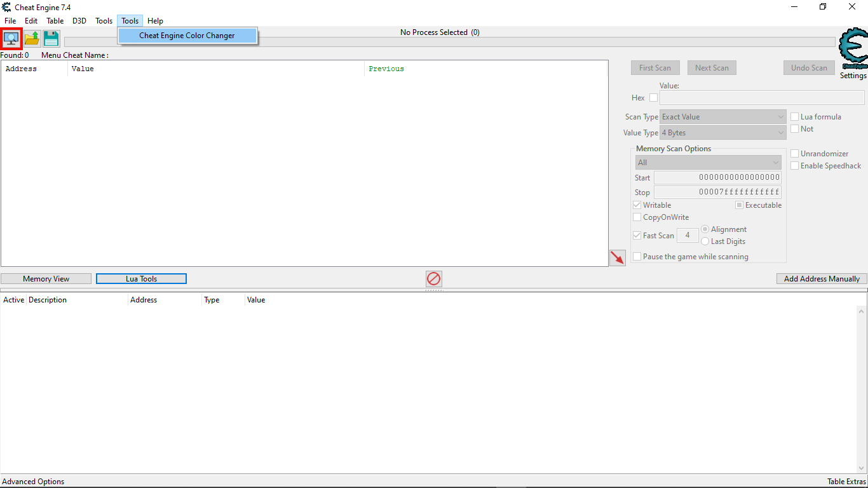This screenshot has width=868, height=488.
Task: Click the Value column header in results
Action: coord(216,69)
